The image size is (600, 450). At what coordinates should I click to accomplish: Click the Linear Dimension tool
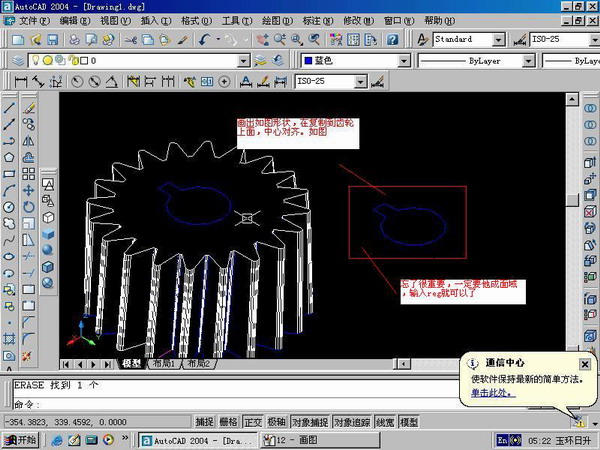pyautogui.click(x=21, y=81)
